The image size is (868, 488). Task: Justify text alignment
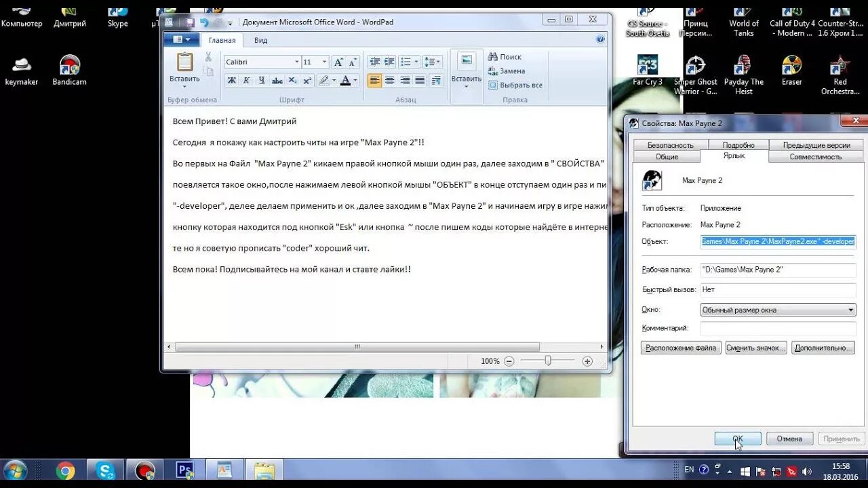point(420,80)
